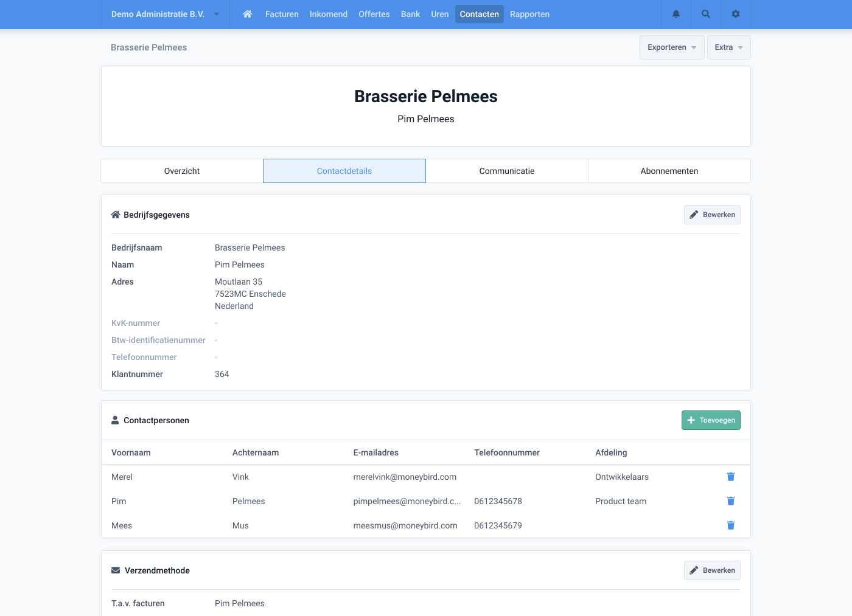
Task: Switch to the Communicatie tab
Action: click(x=507, y=171)
